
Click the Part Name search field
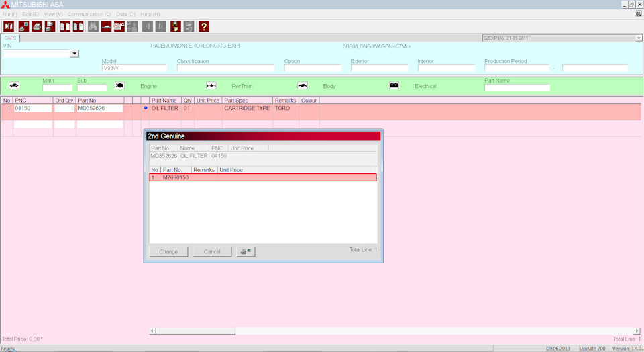click(x=517, y=87)
